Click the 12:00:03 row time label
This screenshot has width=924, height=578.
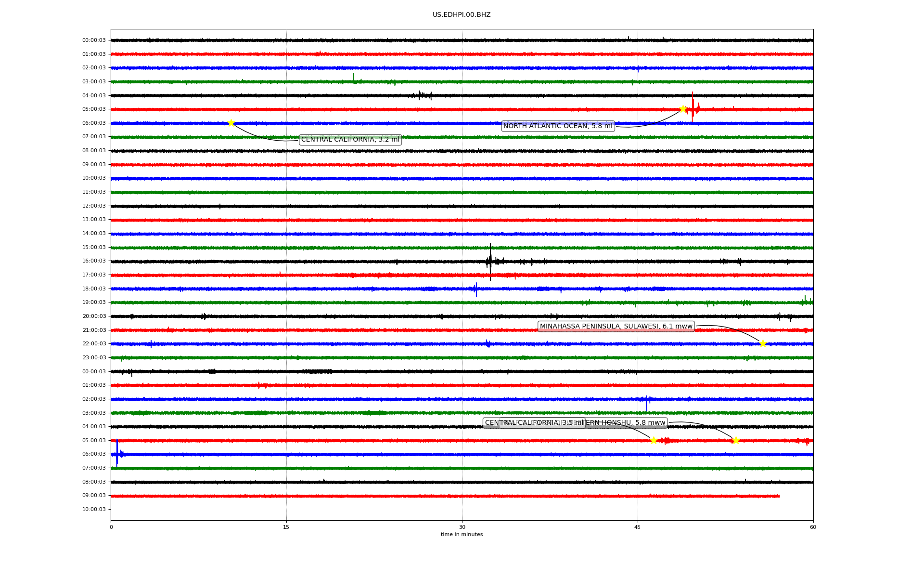point(94,206)
